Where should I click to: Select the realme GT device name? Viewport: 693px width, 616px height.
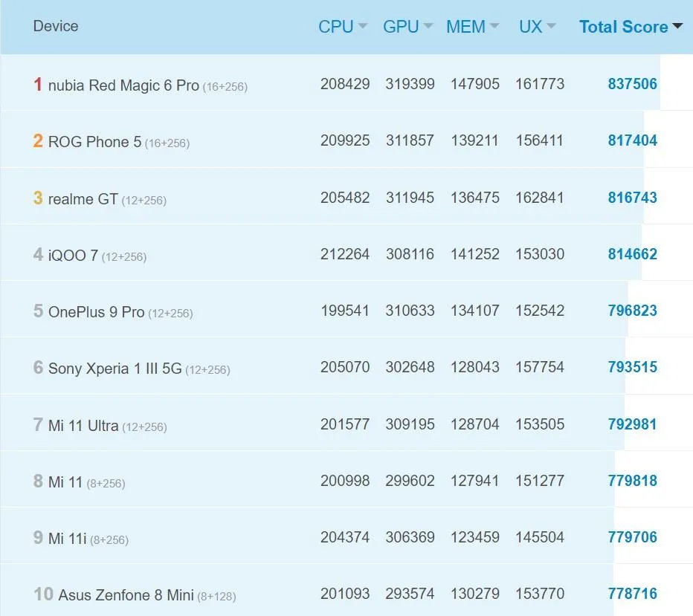pyautogui.click(x=83, y=199)
